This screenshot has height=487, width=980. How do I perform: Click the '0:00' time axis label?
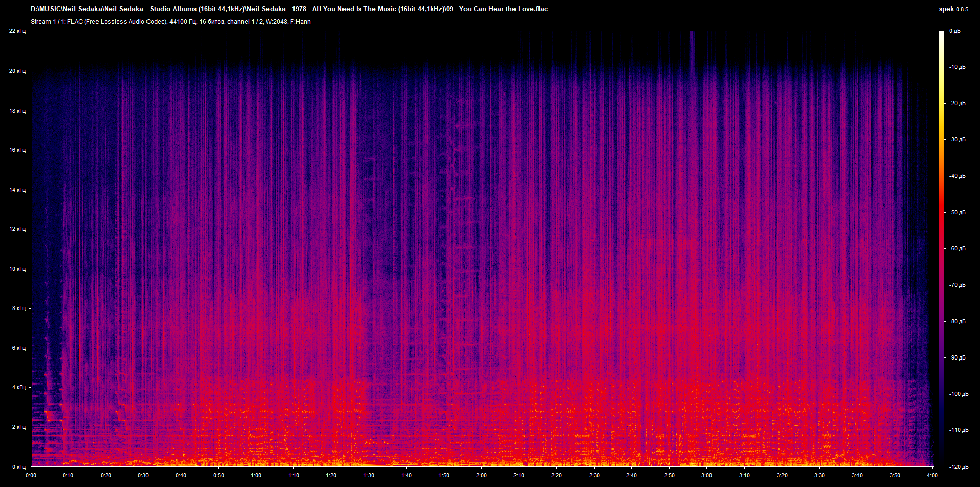(31, 475)
